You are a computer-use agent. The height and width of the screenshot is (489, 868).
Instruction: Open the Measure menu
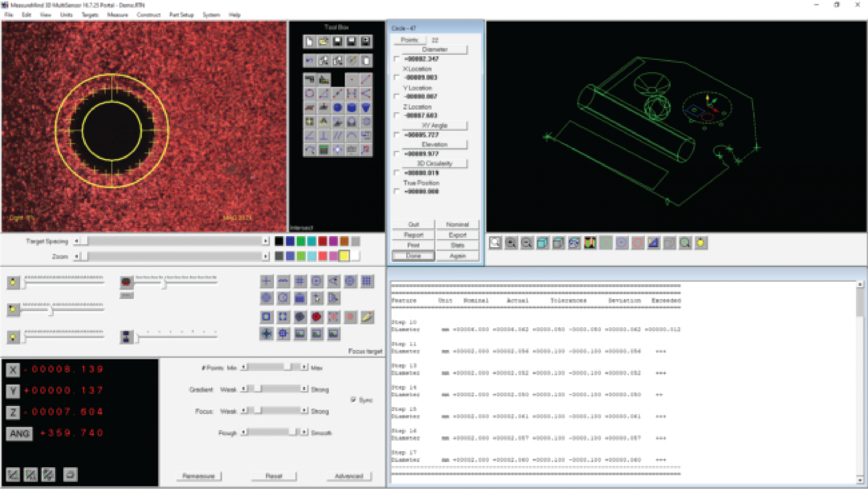(117, 15)
